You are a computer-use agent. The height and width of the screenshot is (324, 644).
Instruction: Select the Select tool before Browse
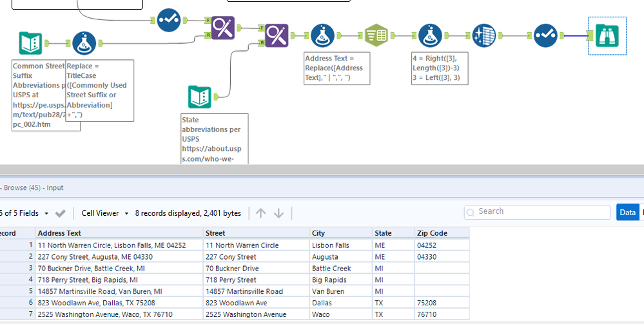[x=545, y=36]
